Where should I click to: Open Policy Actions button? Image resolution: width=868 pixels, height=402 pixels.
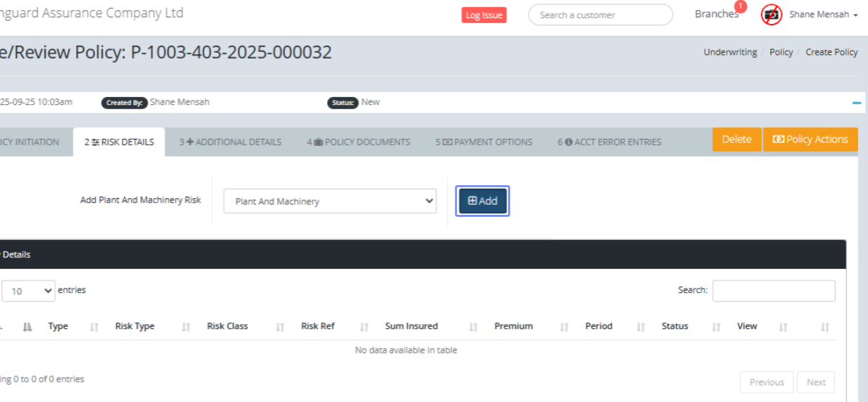[x=810, y=140]
